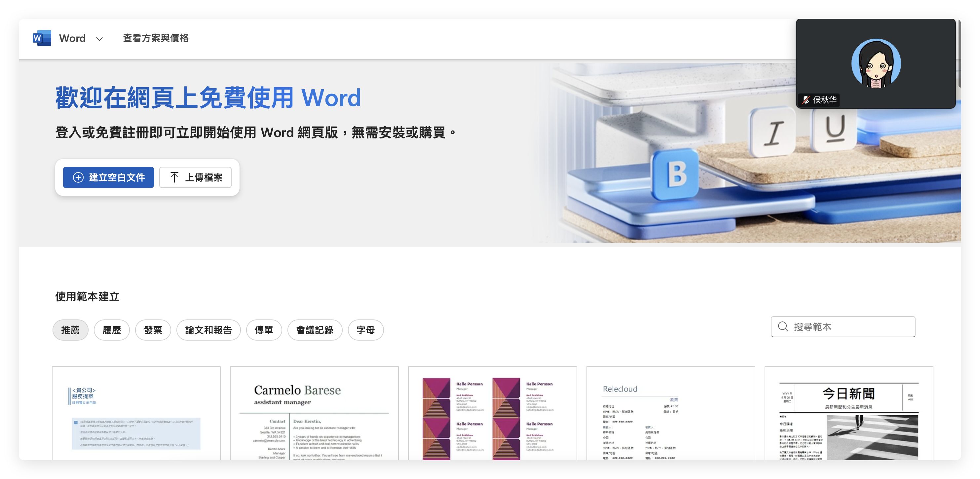
Task: Select the 推薦 template filter
Action: 70,330
